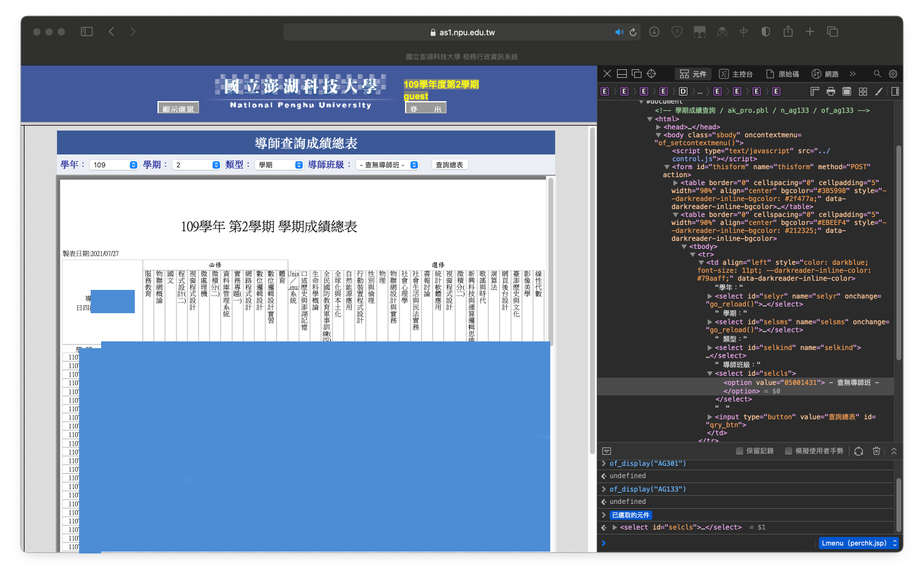This screenshot has width=924, height=578.
Task: Switch to the 元件 (Elements) tab
Action: pyautogui.click(x=693, y=74)
